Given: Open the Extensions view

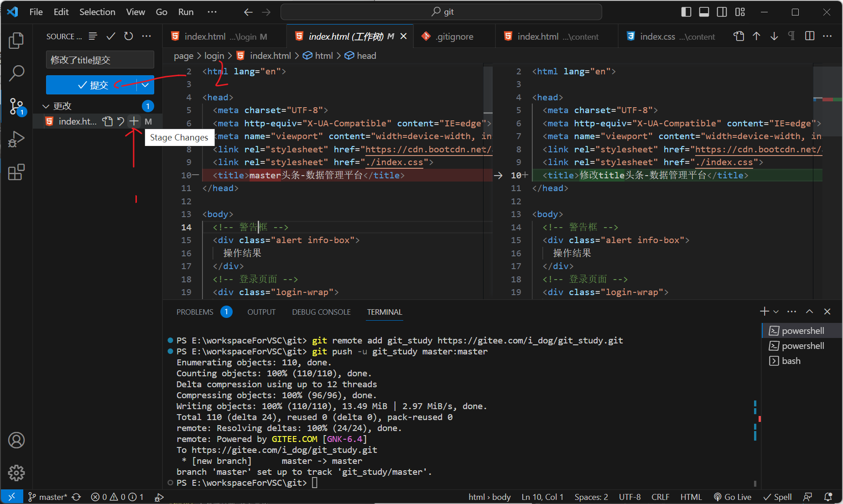Looking at the screenshot, I should (16, 172).
